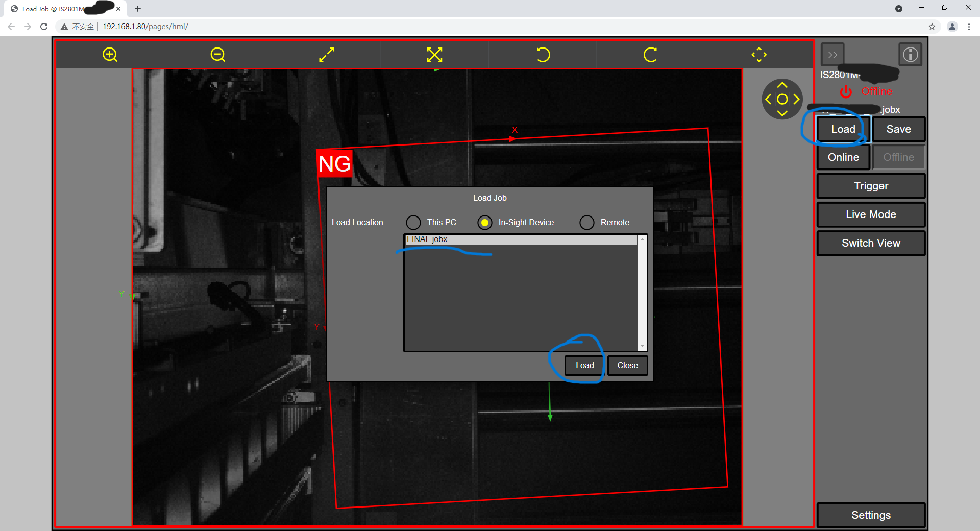Click the pan arrows icon in toolbar
This screenshot has height=531, width=980.
tap(759, 55)
